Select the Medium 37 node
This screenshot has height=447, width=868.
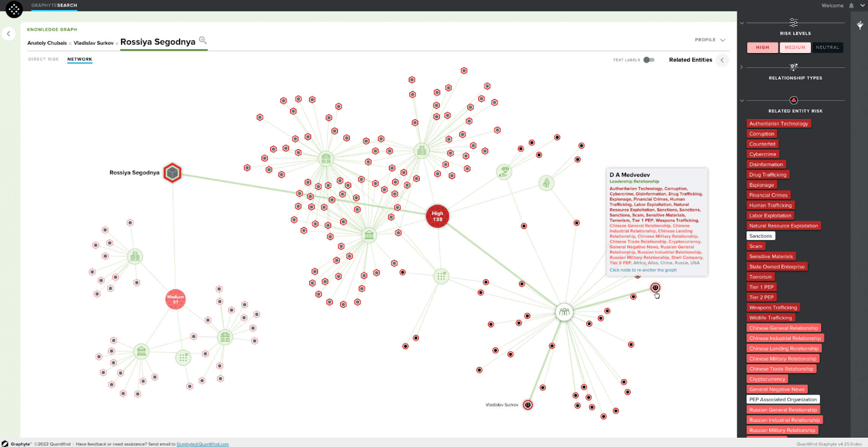(175, 299)
